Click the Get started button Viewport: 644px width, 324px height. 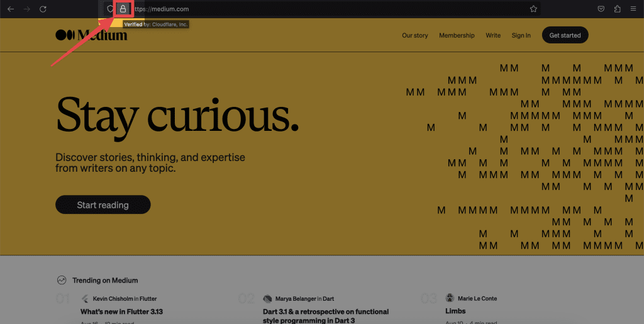(x=565, y=35)
